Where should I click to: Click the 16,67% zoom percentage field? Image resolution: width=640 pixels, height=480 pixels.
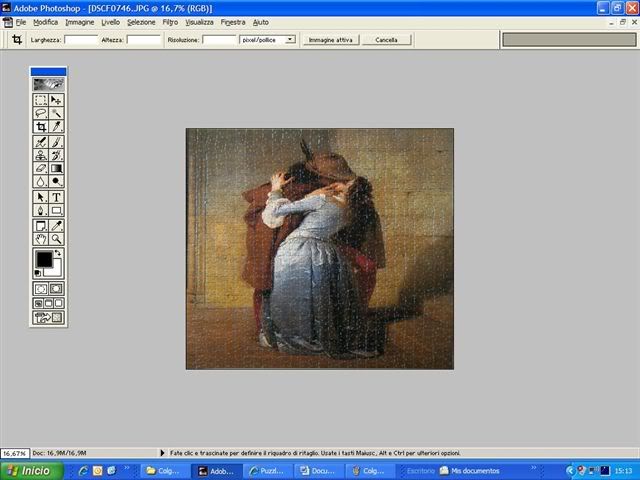point(15,453)
